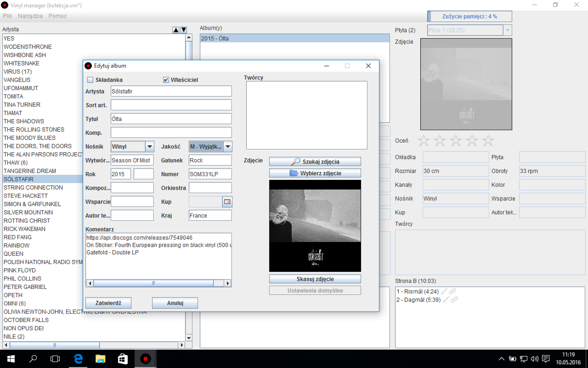Click the Komentarz horizontal scrollbar thumb
Screen dimensions: 588x368
[x=153, y=283]
